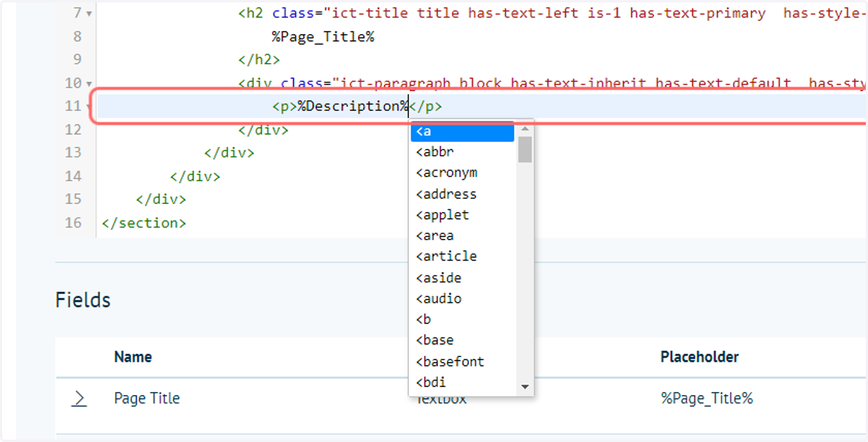Click the </section> tag on line 16

coord(144,223)
